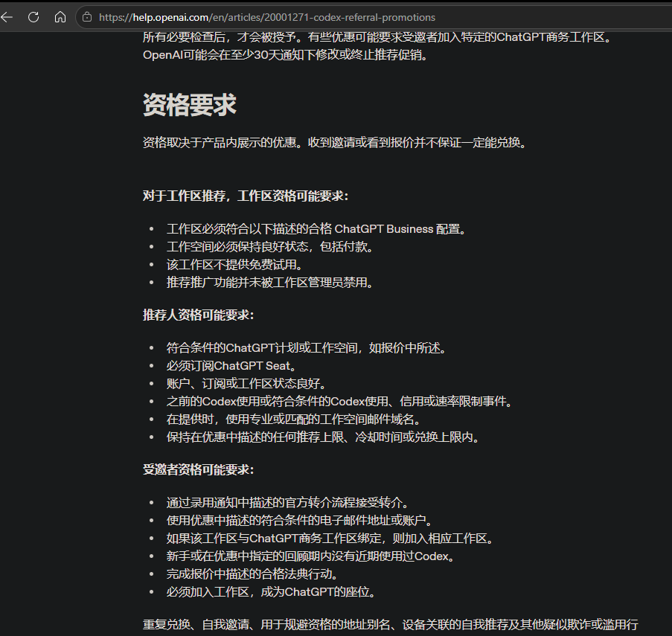The height and width of the screenshot is (636, 672).
Task: Open the browser home page icon
Action: [x=60, y=17]
